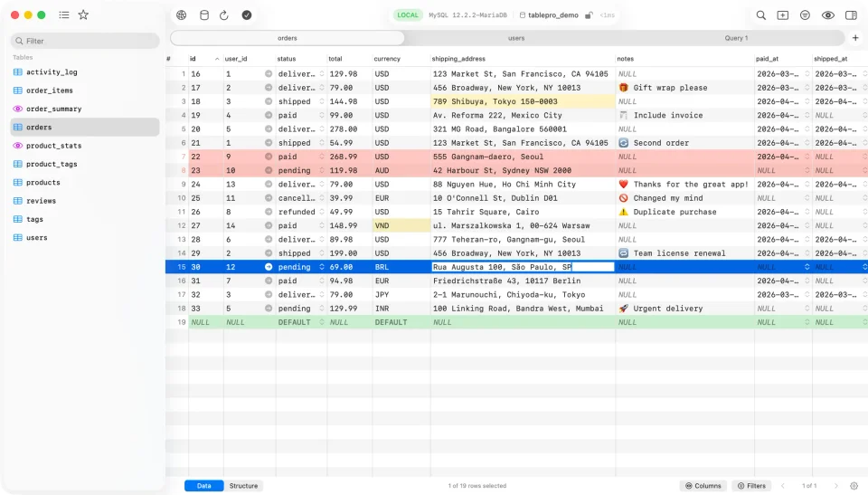
Task: Open the Filters button
Action: [751, 486]
